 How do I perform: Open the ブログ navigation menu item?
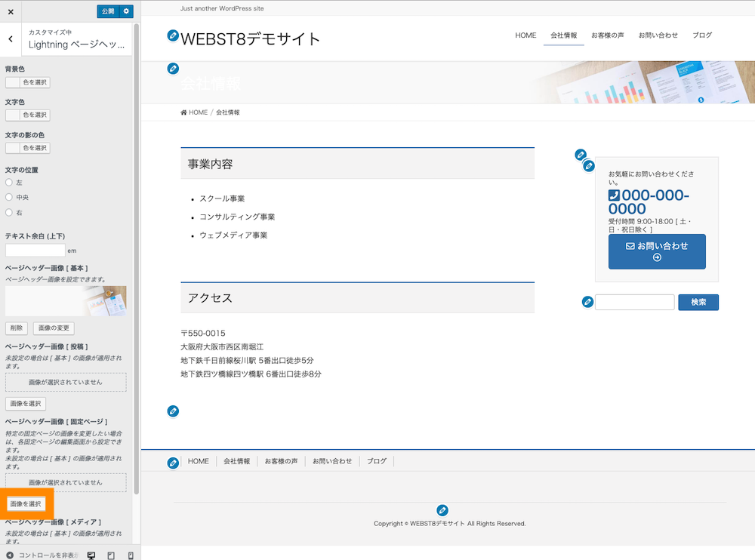point(702,35)
